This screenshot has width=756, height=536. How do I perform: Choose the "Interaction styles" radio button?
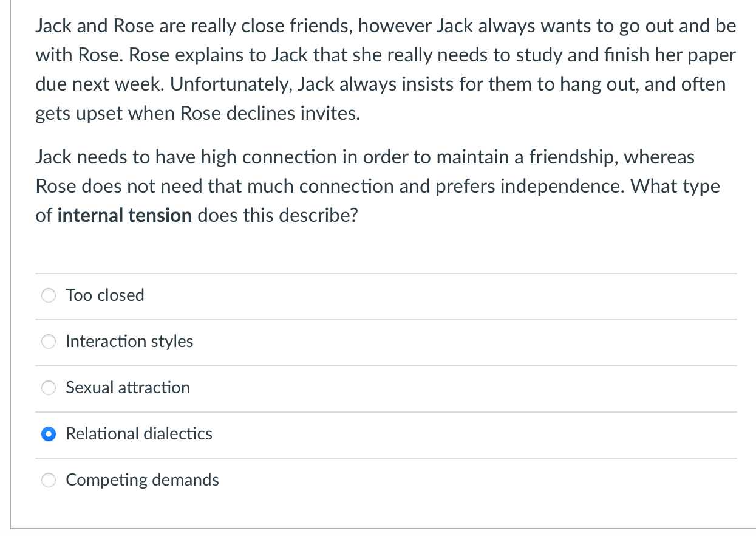click(48, 342)
